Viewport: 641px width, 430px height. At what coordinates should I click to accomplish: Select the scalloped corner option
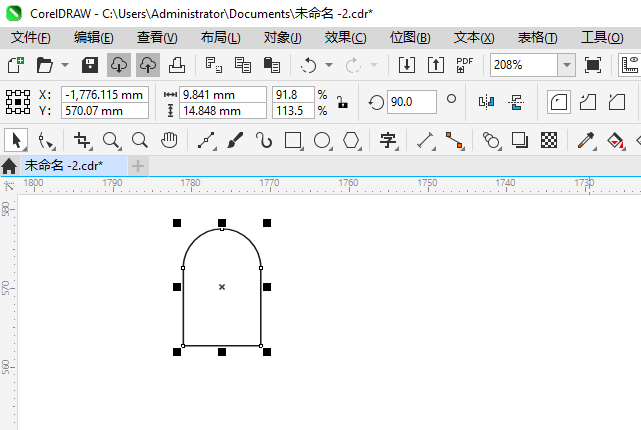(x=589, y=102)
